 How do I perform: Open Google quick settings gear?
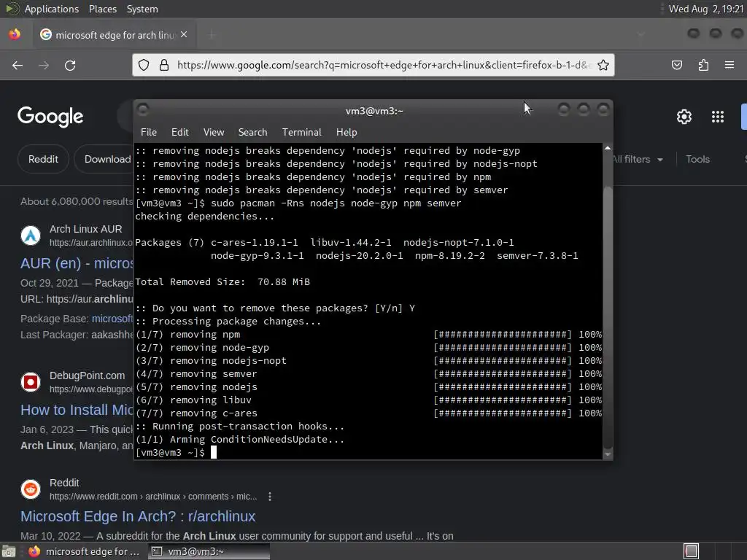[684, 117]
